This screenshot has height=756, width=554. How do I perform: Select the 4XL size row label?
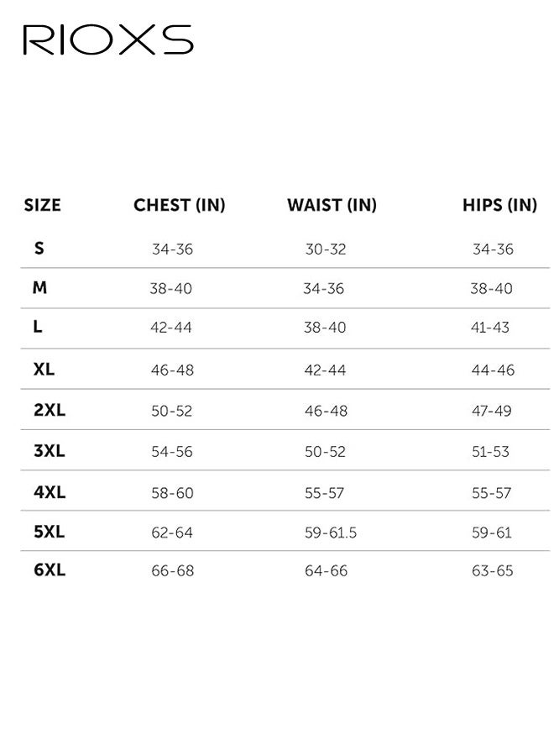(x=49, y=492)
